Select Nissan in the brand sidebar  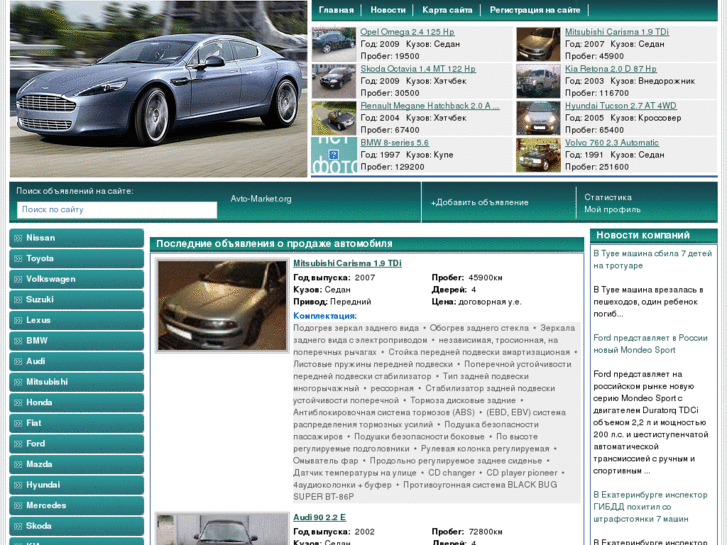click(x=77, y=238)
